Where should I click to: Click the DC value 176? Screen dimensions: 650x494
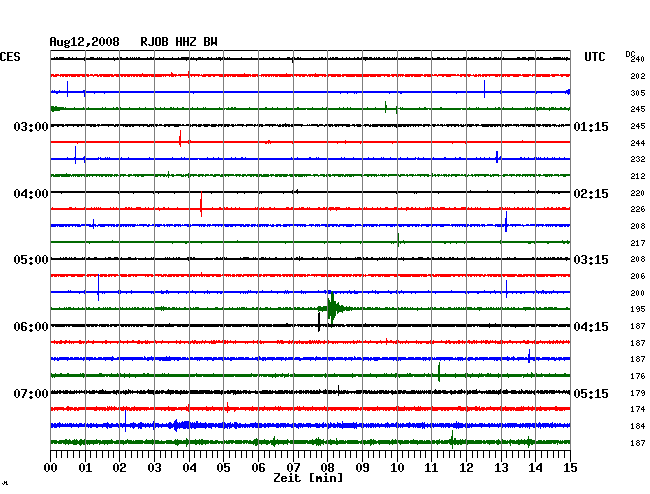pos(638,376)
